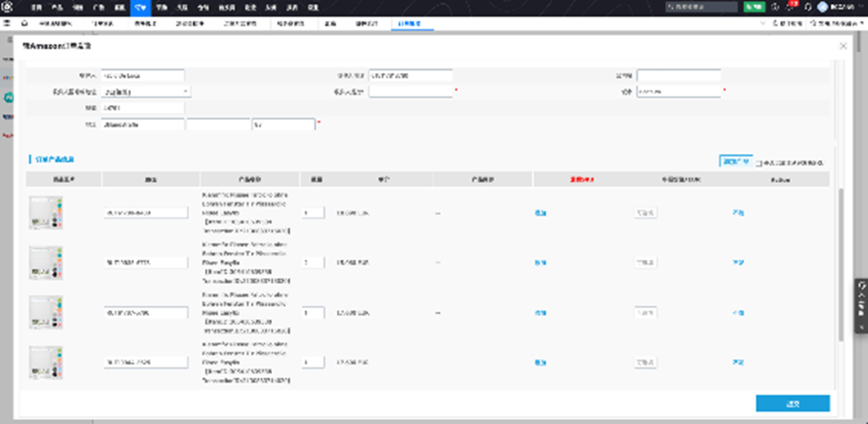The height and width of the screenshot is (424, 868).
Task: Click the first row's blue link under red header
Action: (540, 213)
